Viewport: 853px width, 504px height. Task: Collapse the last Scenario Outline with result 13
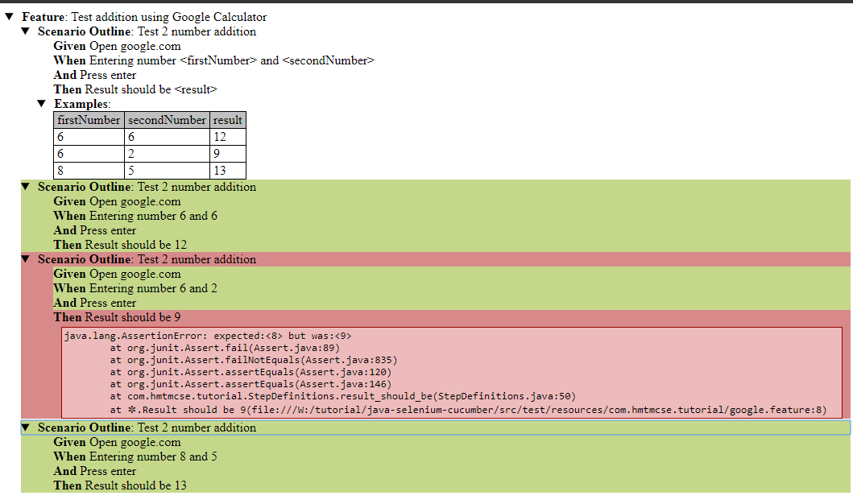25,427
